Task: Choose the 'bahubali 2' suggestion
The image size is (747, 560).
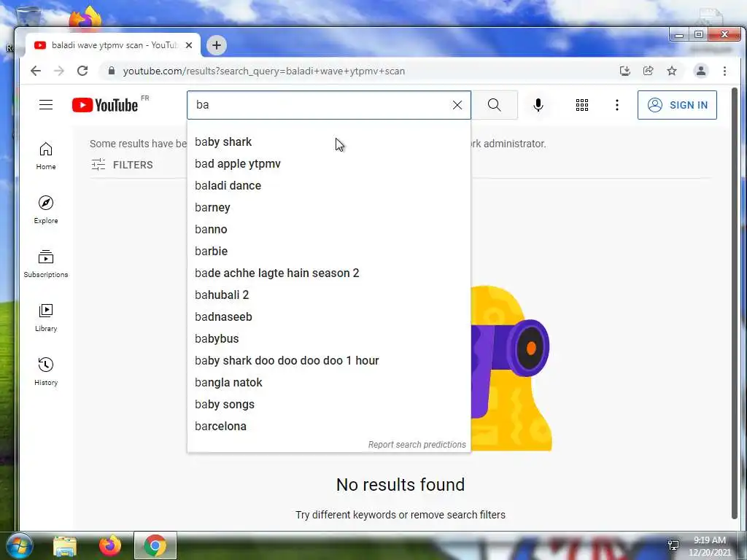Action: point(329,295)
